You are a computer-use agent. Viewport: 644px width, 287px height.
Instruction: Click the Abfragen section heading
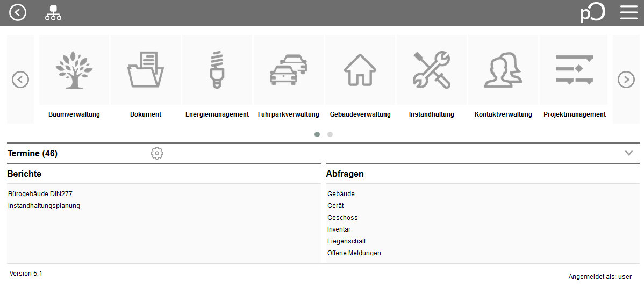pos(345,174)
